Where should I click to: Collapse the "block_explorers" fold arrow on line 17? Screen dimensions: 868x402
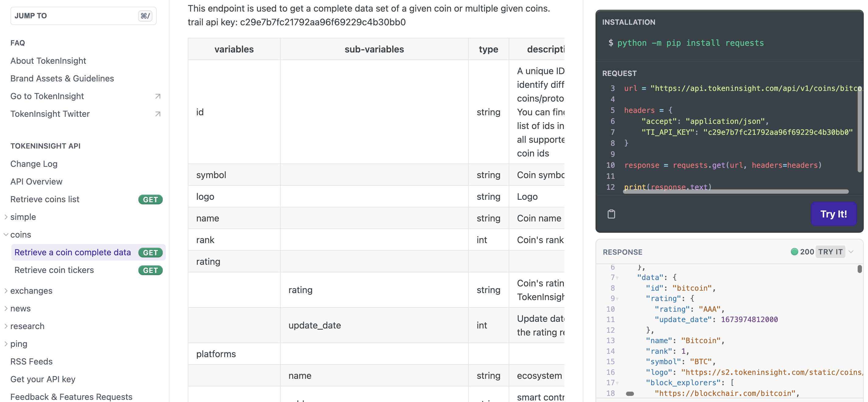[617, 383]
